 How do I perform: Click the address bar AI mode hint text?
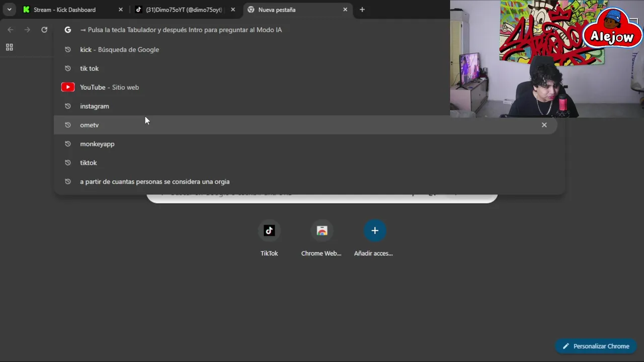[x=181, y=30]
